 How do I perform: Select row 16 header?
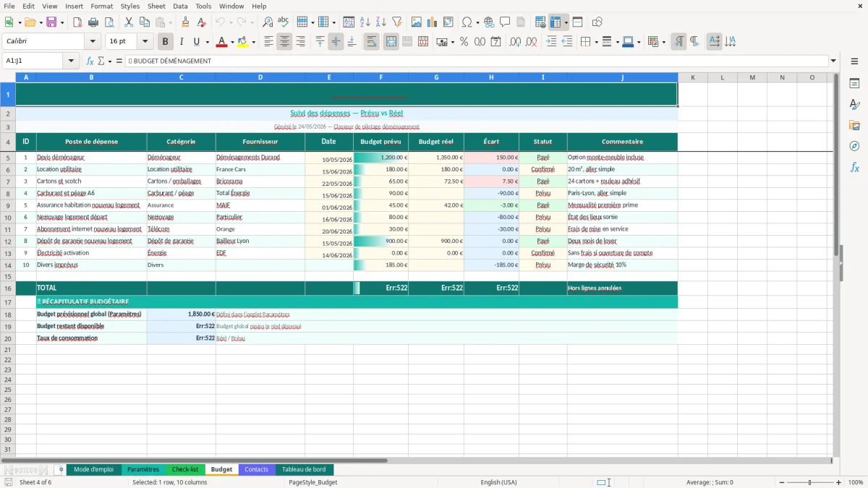click(x=7, y=288)
